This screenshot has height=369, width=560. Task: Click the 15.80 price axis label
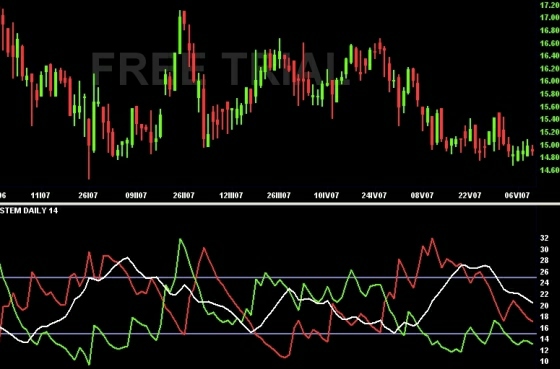coord(550,94)
